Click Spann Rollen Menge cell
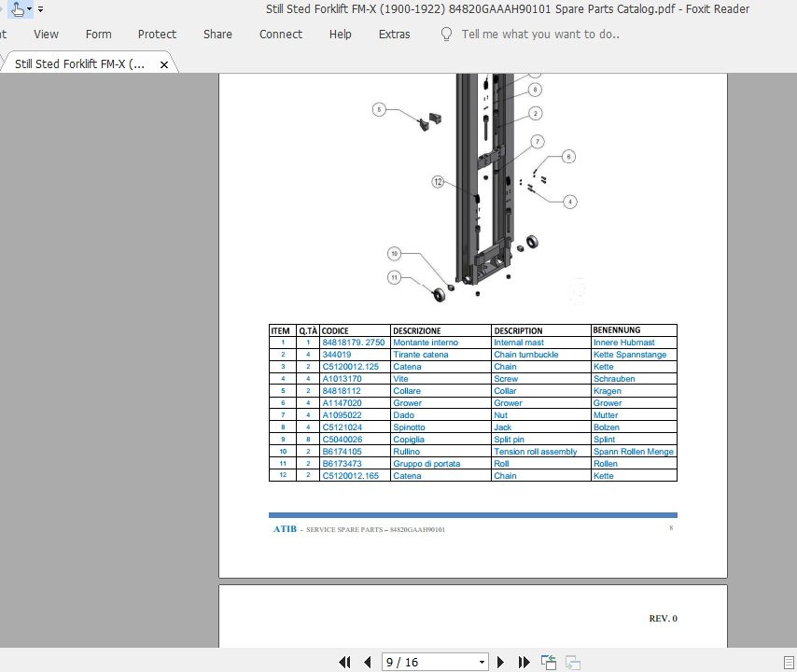 [x=634, y=452]
